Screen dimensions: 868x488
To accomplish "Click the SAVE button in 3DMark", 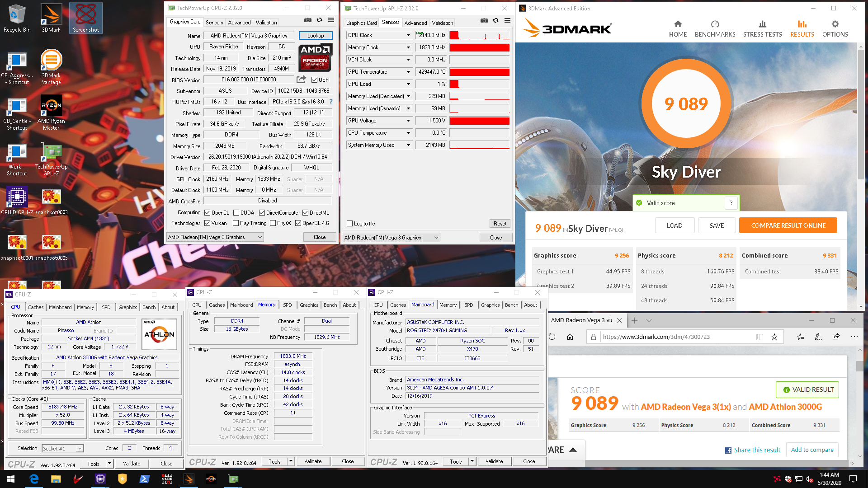I will click(x=717, y=225).
